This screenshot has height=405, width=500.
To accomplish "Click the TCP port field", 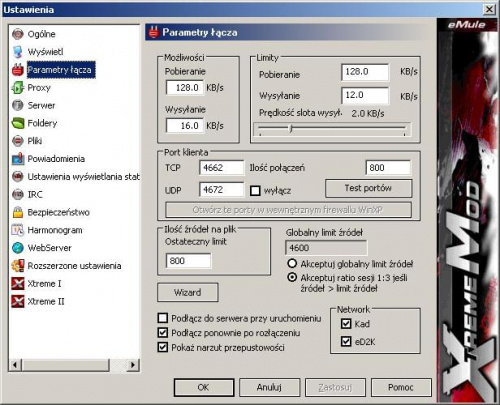I will (x=222, y=168).
